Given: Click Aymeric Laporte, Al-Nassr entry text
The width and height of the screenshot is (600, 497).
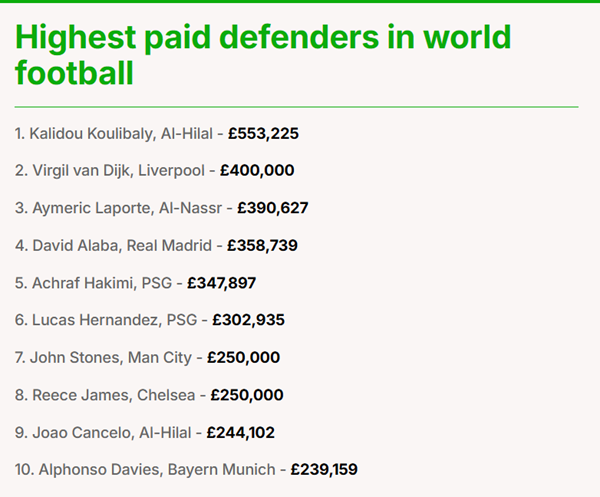Looking at the screenshot, I should [124, 208].
